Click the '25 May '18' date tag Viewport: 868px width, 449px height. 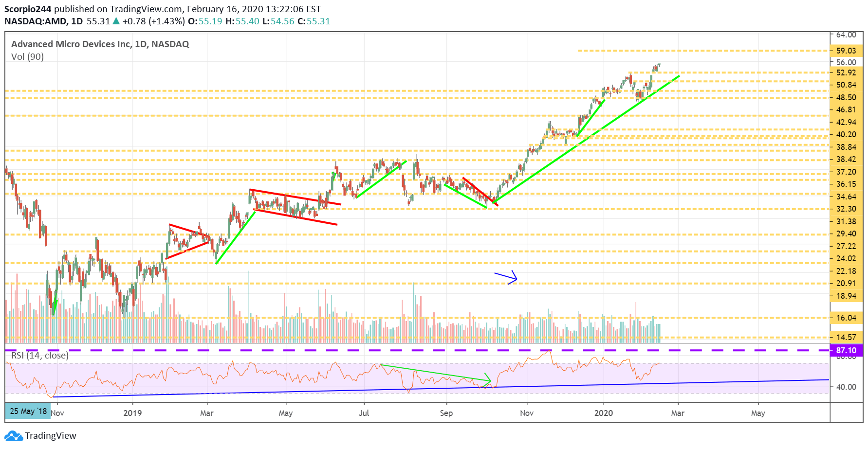click(x=28, y=411)
